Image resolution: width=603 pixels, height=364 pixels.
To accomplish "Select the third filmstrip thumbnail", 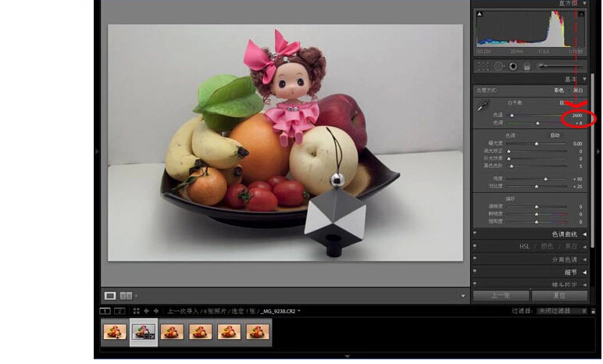I will pyautogui.click(x=172, y=332).
